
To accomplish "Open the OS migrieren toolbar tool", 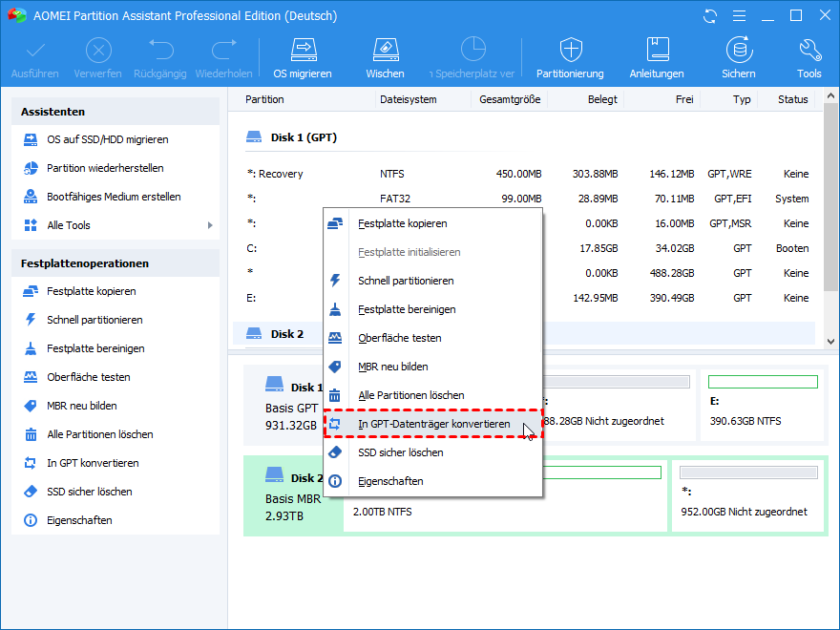I will pyautogui.click(x=304, y=58).
